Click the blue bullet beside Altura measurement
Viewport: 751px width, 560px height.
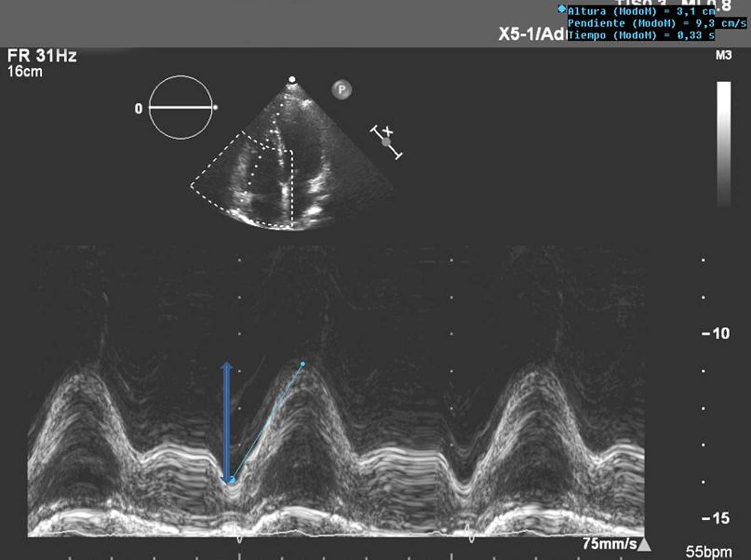[562, 9]
